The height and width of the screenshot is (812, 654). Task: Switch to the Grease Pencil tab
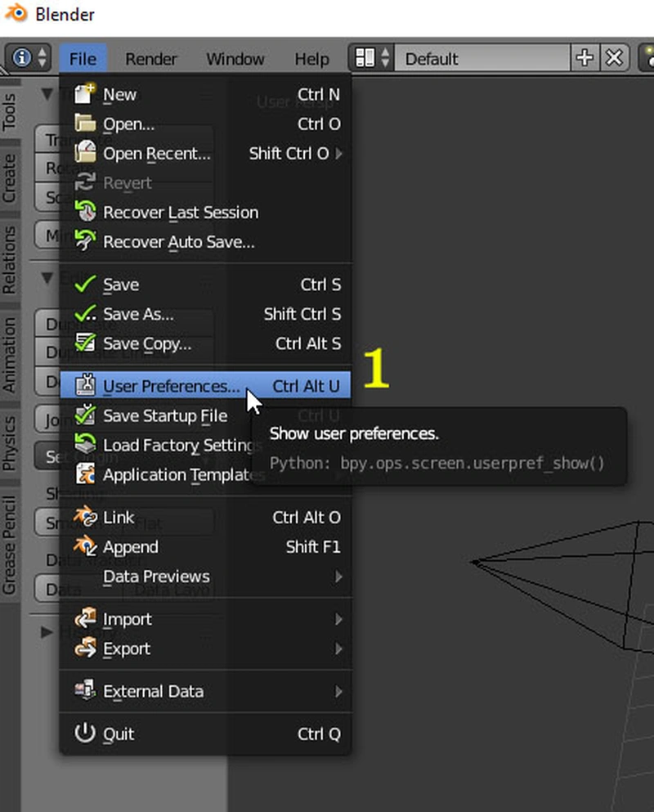(x=10, y=544)
